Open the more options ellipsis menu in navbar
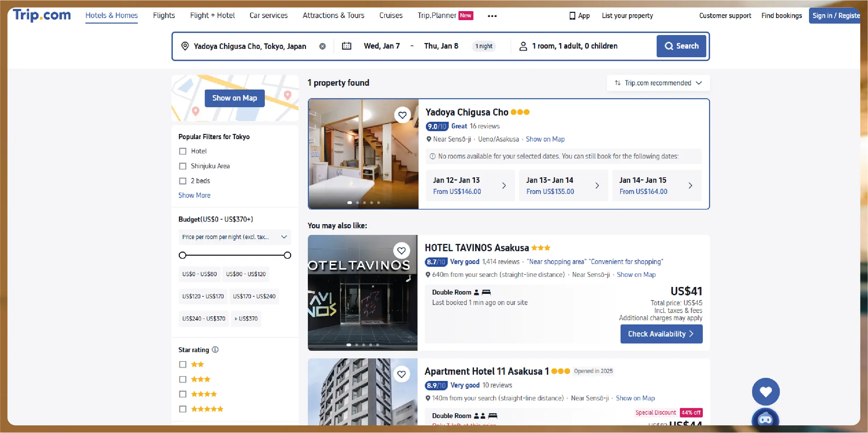This screenshot has height=433, width=868. (492, 16)
